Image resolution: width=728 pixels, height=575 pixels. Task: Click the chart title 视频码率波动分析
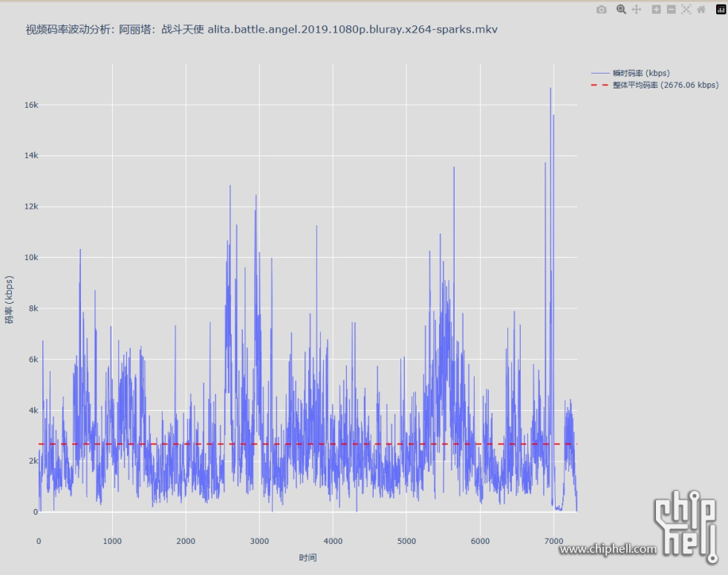pyautogui.click(x=261, y=30)
